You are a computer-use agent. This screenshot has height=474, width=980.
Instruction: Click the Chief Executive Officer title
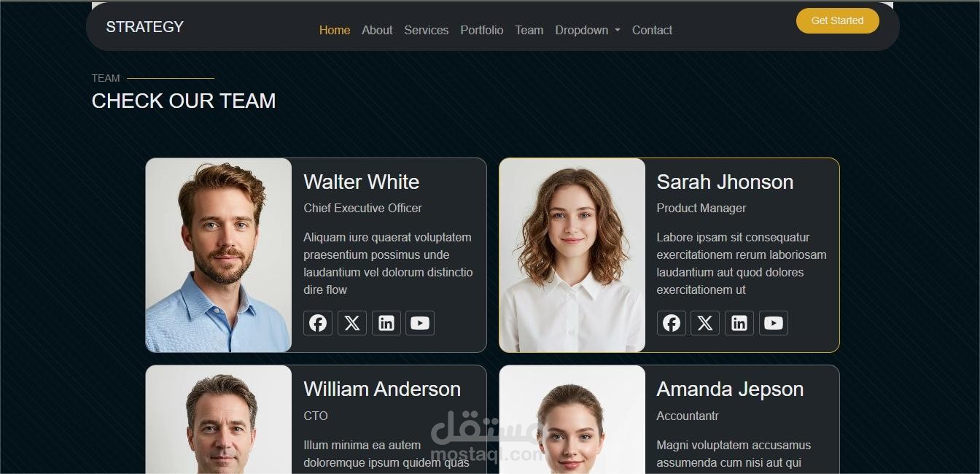click(x=363, y=209)
